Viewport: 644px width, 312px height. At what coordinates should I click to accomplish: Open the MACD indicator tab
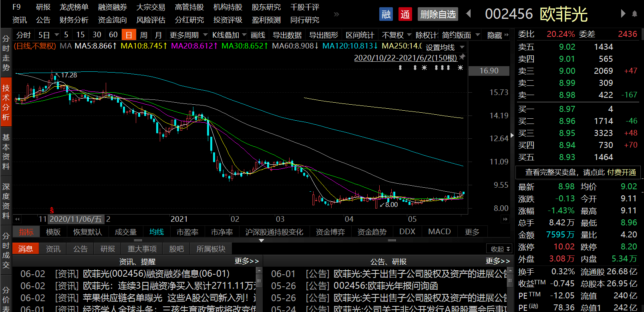pos(439,232)
